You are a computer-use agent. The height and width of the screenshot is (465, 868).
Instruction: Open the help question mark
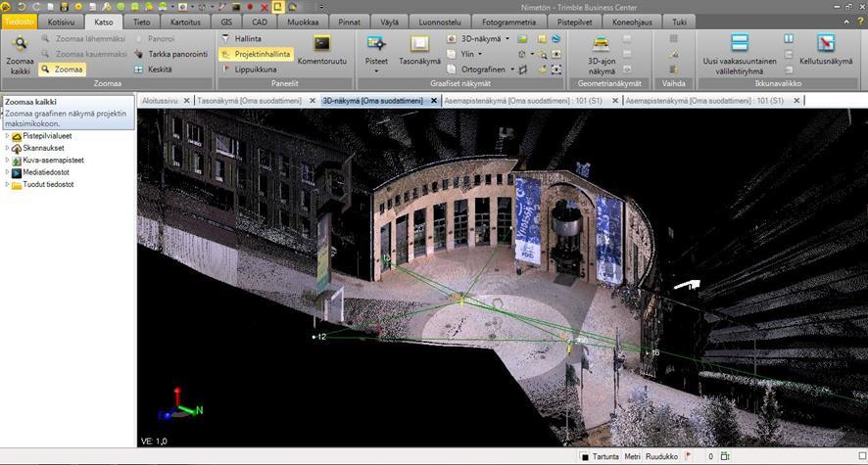point(861,22)
